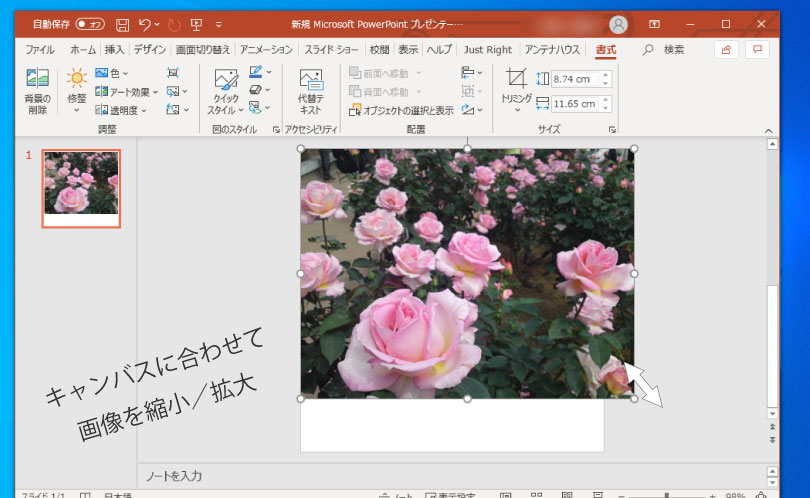Switch to the アニメーション tab
This screenshot has height=498, width=810.
(x=267, y=49)
